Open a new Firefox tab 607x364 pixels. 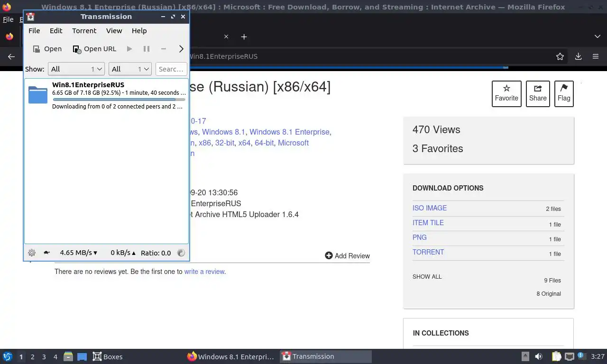244,36
